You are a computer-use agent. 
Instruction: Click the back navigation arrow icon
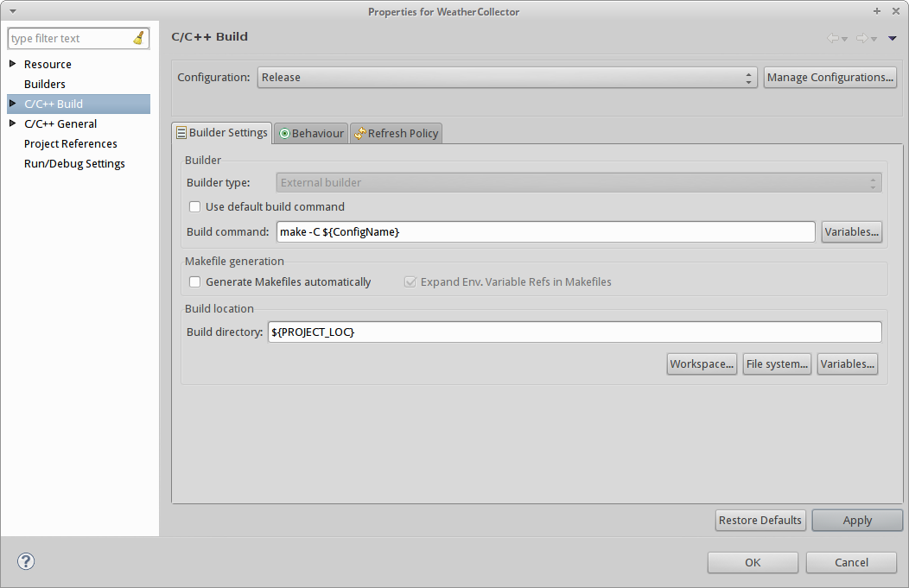coord(833,38)
